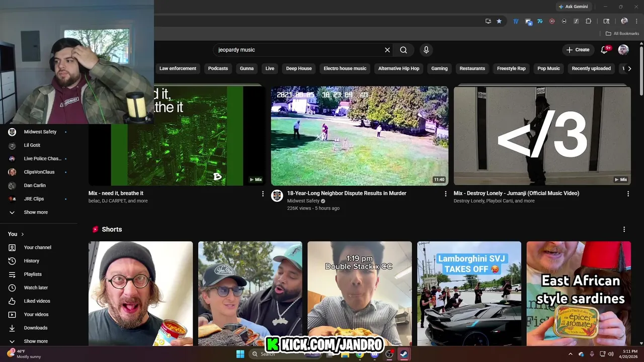Expand the You section Show more
Viewport: 644px width, 362px height.
click(39, 341)
